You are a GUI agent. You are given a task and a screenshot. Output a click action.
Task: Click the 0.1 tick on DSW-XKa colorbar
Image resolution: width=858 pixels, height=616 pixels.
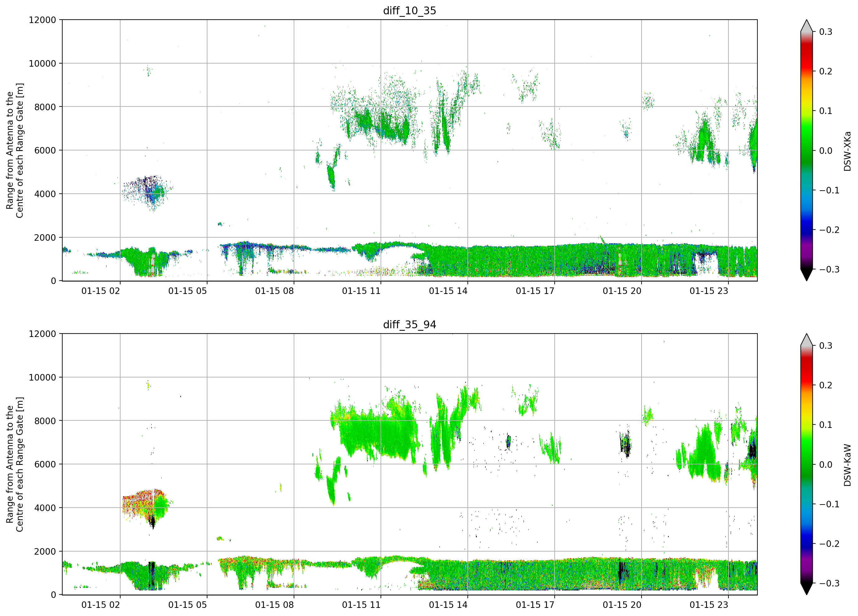pyautogui.click(x=826, y=111)
